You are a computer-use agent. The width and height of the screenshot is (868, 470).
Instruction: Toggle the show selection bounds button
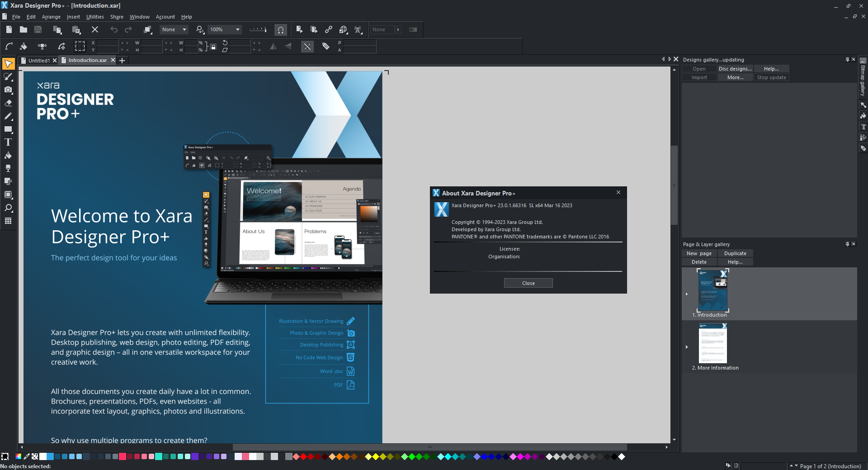point(80,46)
